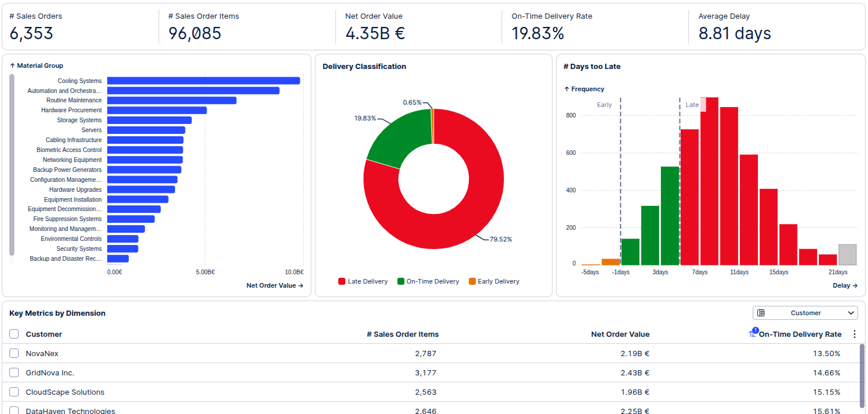Select the Fire Suppression Systems bar
The width and height of the screenshot is (868, 414).
[x=131, y=219]
